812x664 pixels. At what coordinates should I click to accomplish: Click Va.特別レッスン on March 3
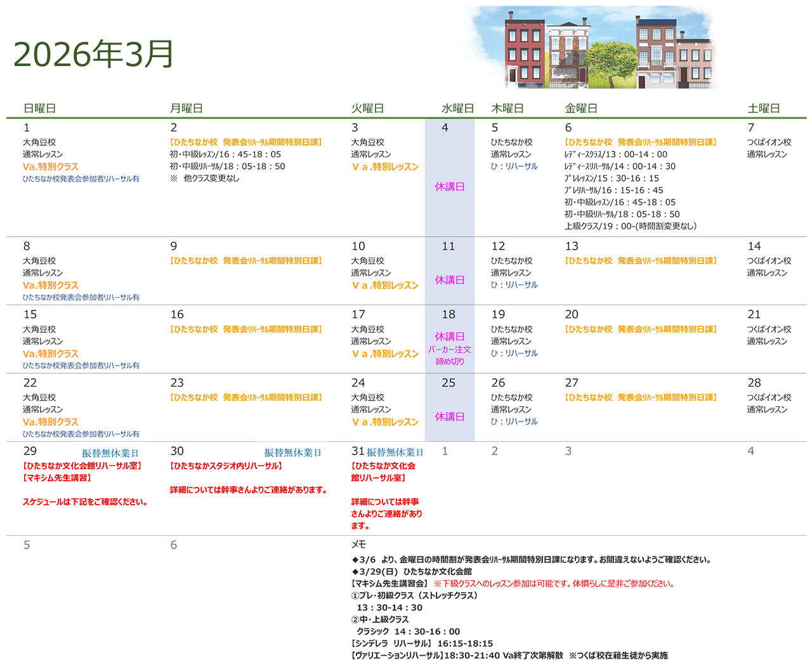click(385, 167)
